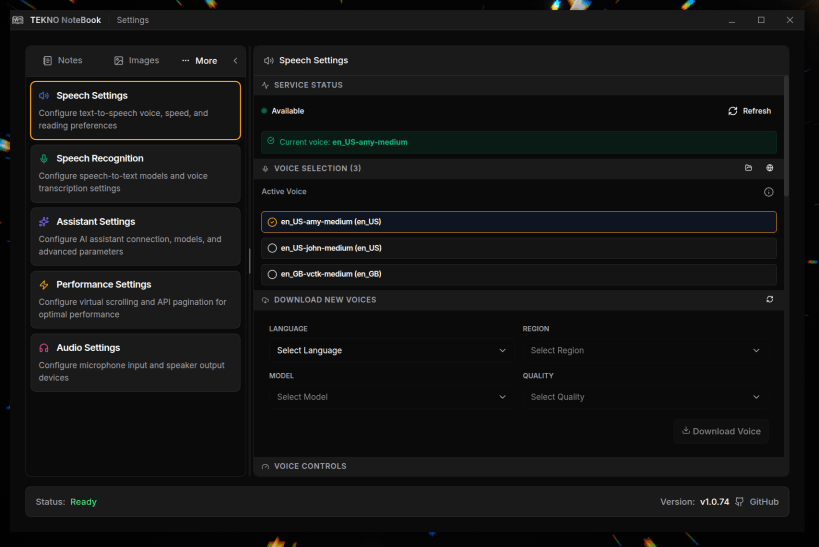Click the TEKNO NoteBook app icon in title bar
Image resolution: width=819 pixels, height=547 pixels.
pyautogui.click(x=18, y=20)
